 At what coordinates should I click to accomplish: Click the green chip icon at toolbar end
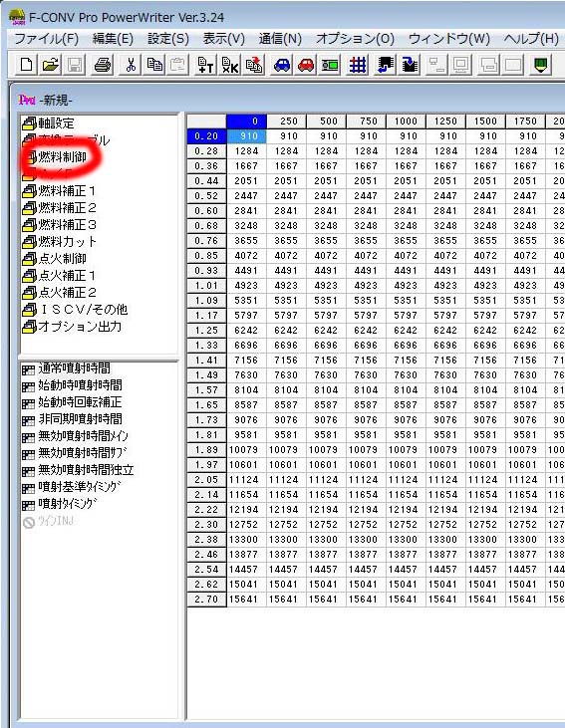[540, 65]
